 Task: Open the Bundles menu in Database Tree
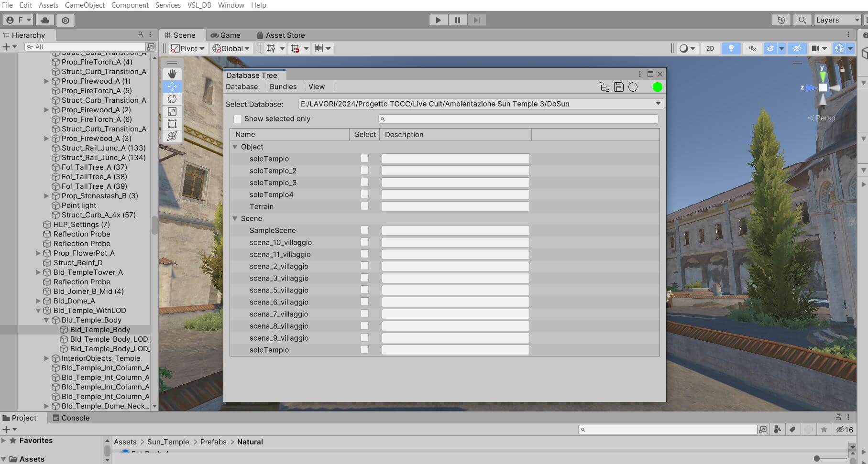pyautogui.click(x=283, y=87)
